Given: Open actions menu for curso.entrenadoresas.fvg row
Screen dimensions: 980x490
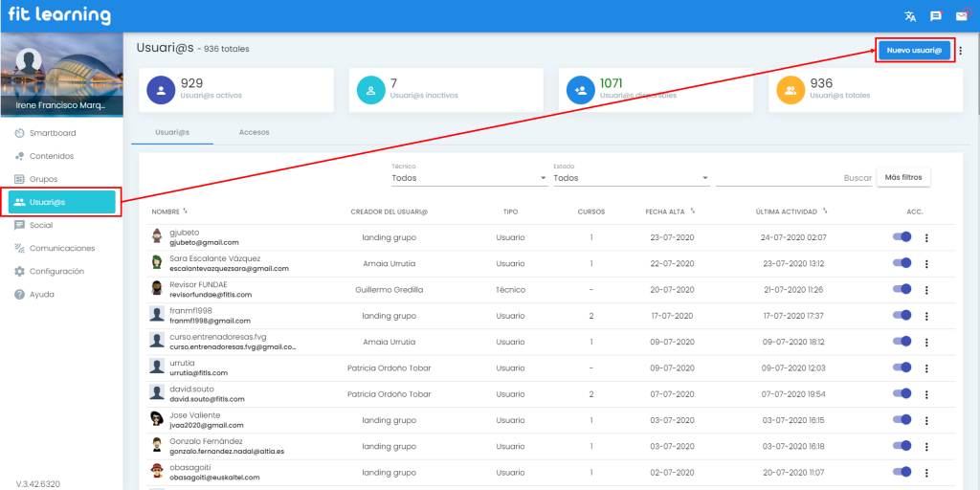Looking at the screenshot, I should point(926,343).
